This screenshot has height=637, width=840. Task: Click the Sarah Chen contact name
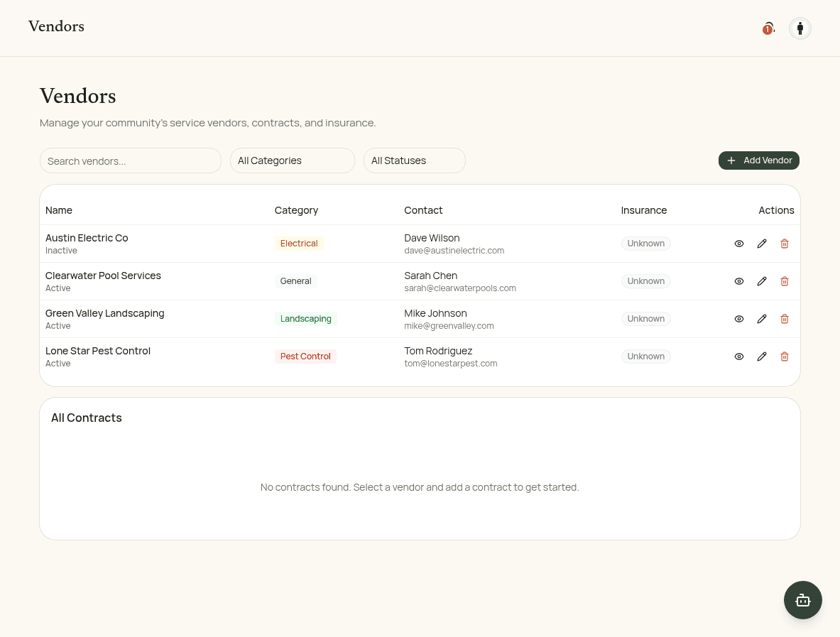click(431, 276)
